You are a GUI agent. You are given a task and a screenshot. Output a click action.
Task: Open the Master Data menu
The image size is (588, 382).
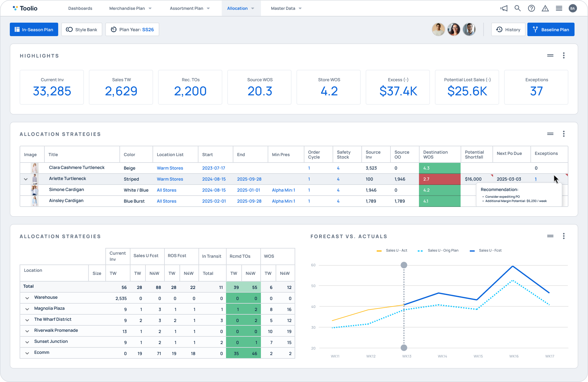click(285, 8)
